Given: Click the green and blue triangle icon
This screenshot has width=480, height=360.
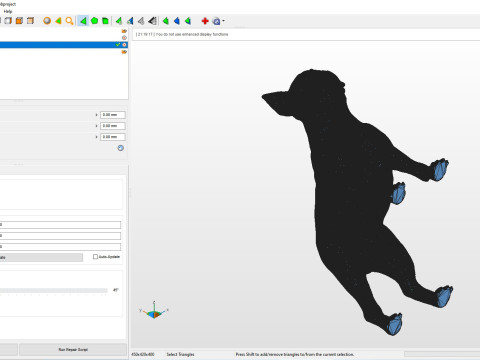Looking at the screenshot, I should pos(130,21).
